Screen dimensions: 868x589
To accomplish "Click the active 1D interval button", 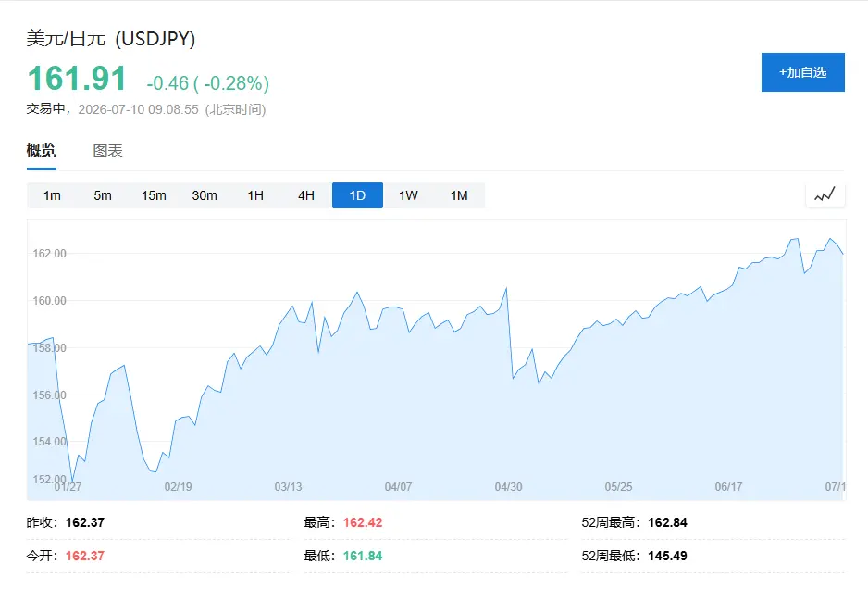I will pos(357,195).
